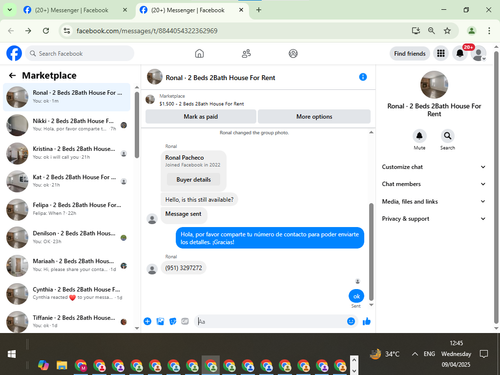
Task: Open Felipa conversation in the list
Action: 67,209
